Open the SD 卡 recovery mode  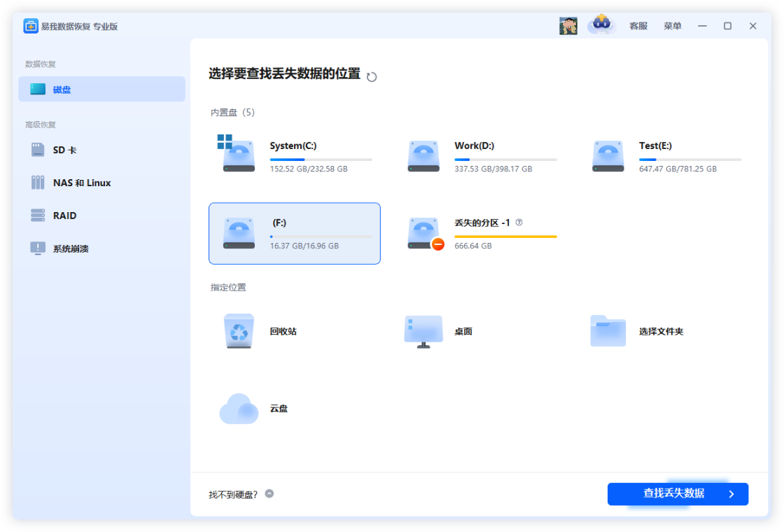coord(66,150)
